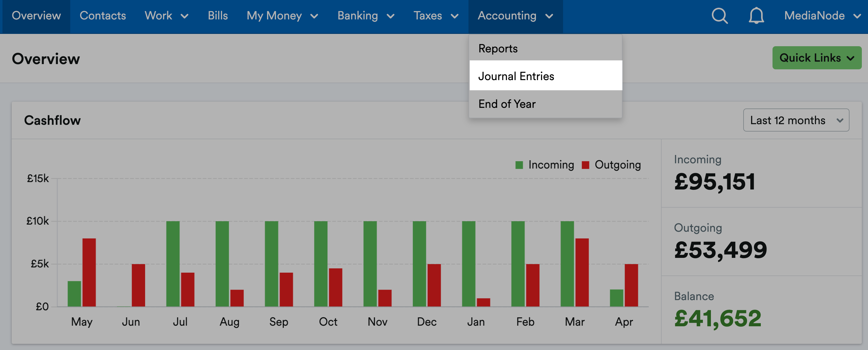Screen dimensions: 868x350
Task: Click the March outgoing red bar
Action: (x=582, y=272)
